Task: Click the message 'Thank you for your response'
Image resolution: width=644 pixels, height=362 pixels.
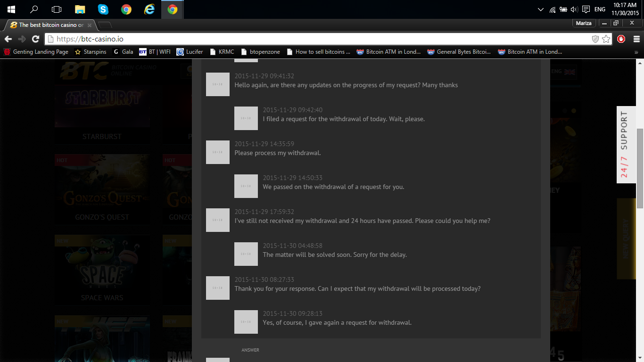Action: point(357,288)
